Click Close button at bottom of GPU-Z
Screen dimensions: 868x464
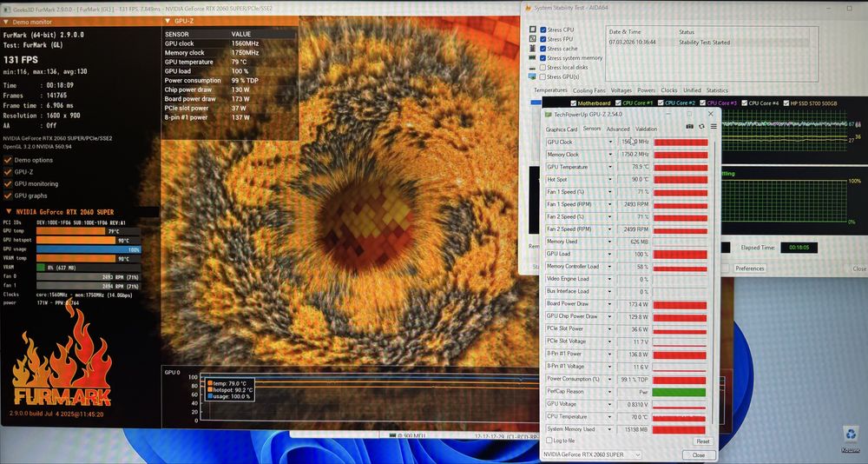pos(699,455)
